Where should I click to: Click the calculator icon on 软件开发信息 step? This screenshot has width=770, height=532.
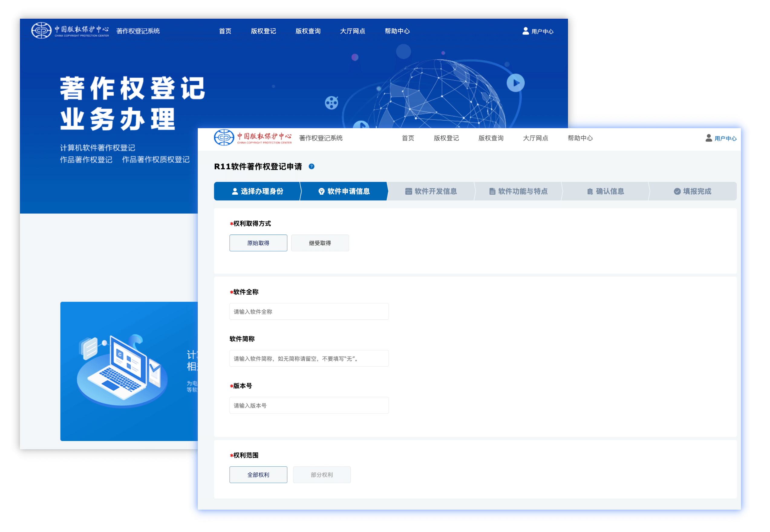409,191
